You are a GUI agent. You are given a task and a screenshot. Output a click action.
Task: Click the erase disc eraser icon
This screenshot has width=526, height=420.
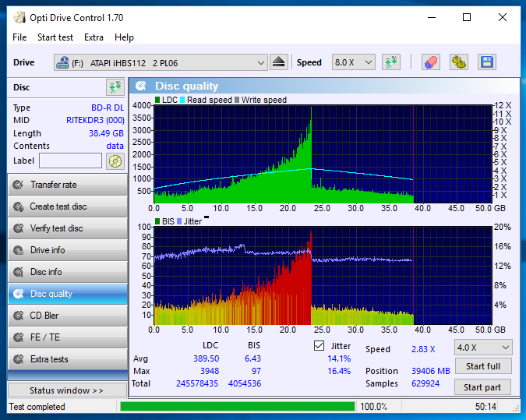pyautogui.click(x=431, y=62)
